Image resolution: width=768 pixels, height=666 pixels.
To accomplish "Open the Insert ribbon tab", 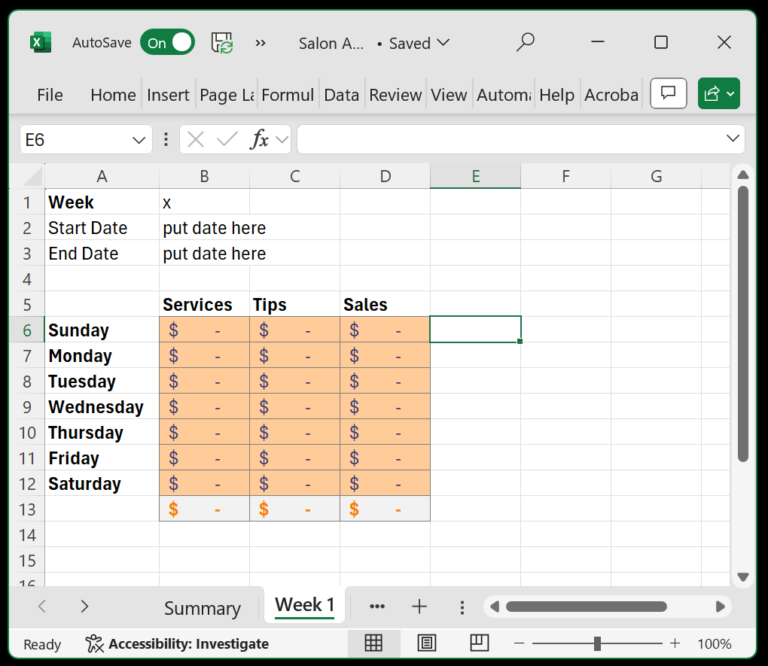I will (x=168, y=95).
